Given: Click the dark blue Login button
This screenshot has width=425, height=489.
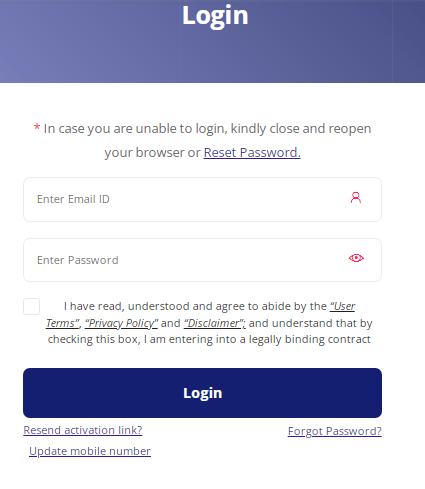Looking at the screenshot, I should click(202, 393).
